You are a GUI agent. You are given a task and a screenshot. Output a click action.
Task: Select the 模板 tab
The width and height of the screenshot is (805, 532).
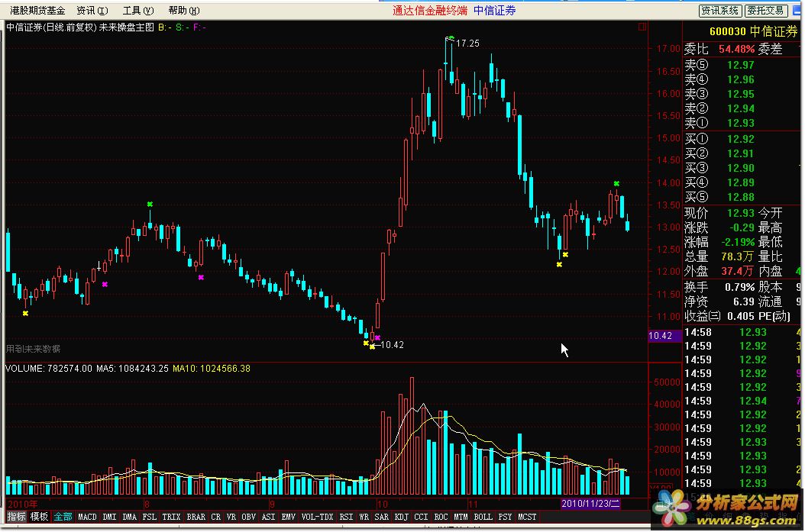click(x=39, y=517)
